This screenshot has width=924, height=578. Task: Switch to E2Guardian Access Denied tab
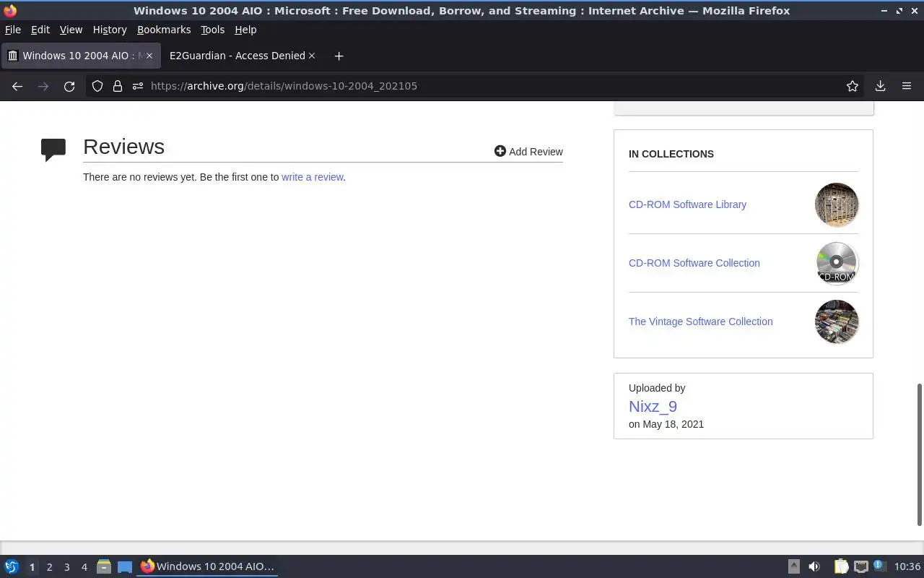237,56
